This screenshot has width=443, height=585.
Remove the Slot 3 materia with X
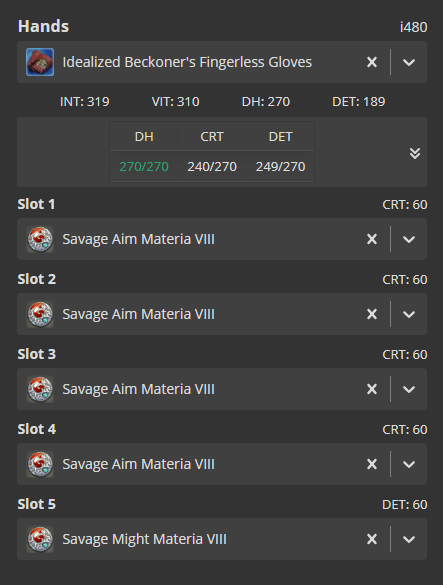[x=372, y=389]
